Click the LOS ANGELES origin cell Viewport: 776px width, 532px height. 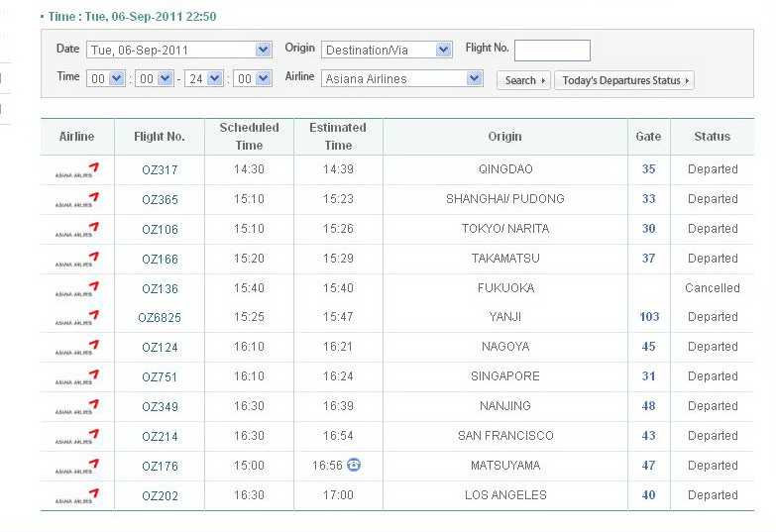click(x=505, y=495)
